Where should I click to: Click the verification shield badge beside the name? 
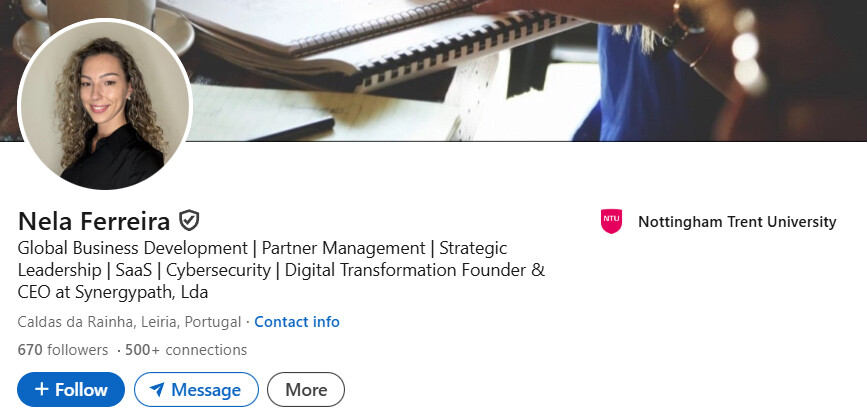click(189, 220)
